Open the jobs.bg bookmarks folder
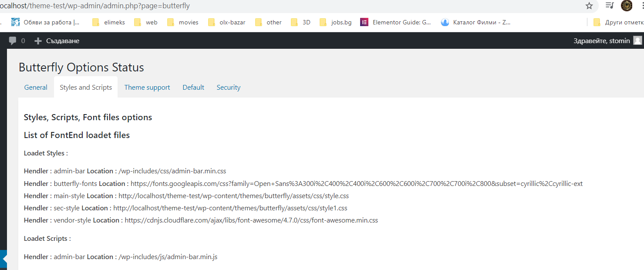The image size is (644, 270). coord(335,22)
